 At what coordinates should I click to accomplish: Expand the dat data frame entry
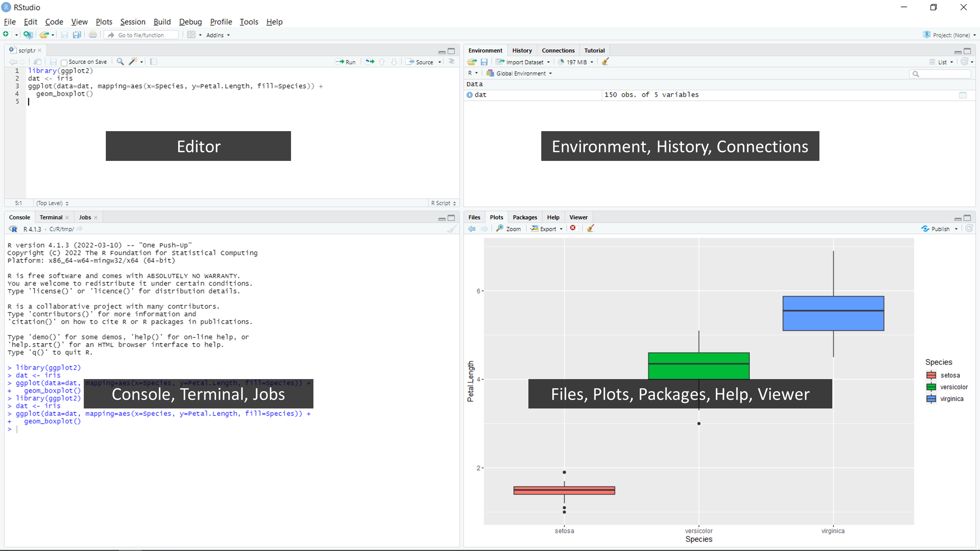click(470, 95)
